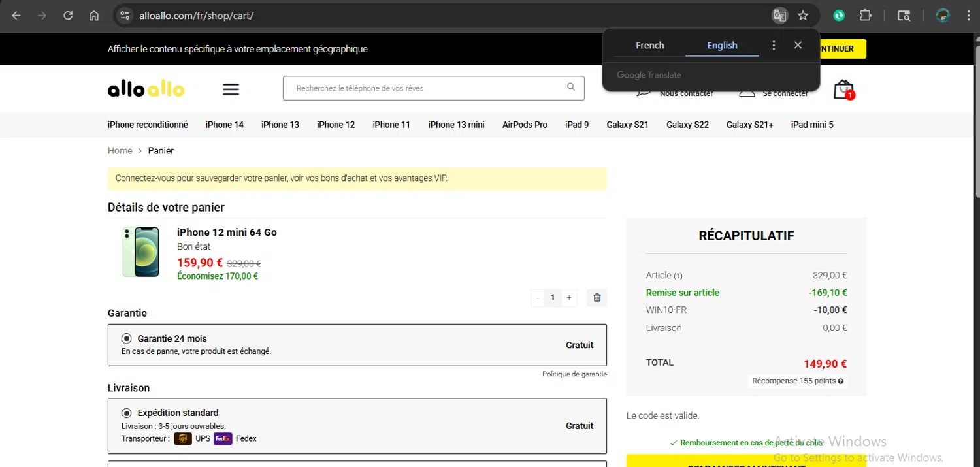Select Garantie 24 mois radio button
Image resolution: width=980 pixels, height=467 pixels.
126,338
